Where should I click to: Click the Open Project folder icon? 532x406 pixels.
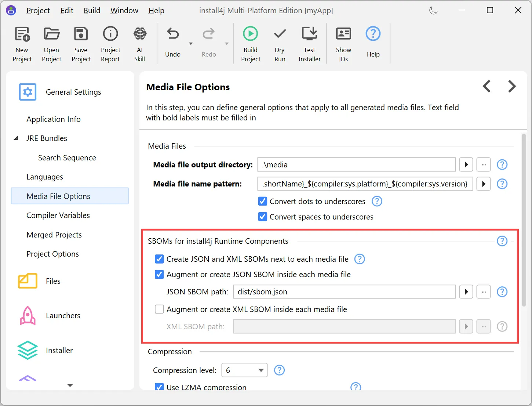click(x=51, y=34)
